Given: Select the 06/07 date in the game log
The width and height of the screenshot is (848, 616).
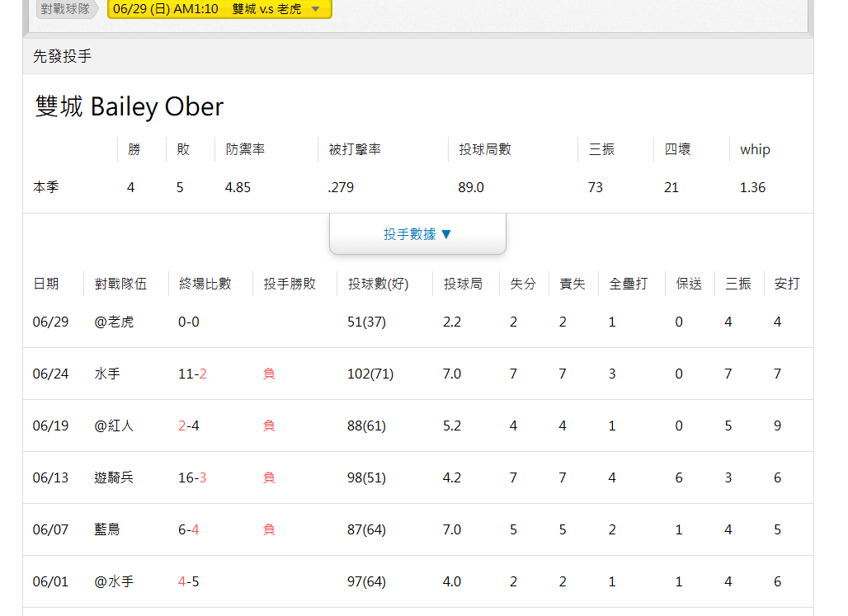Looking at the screenshot, I should (x=51, y=530).
